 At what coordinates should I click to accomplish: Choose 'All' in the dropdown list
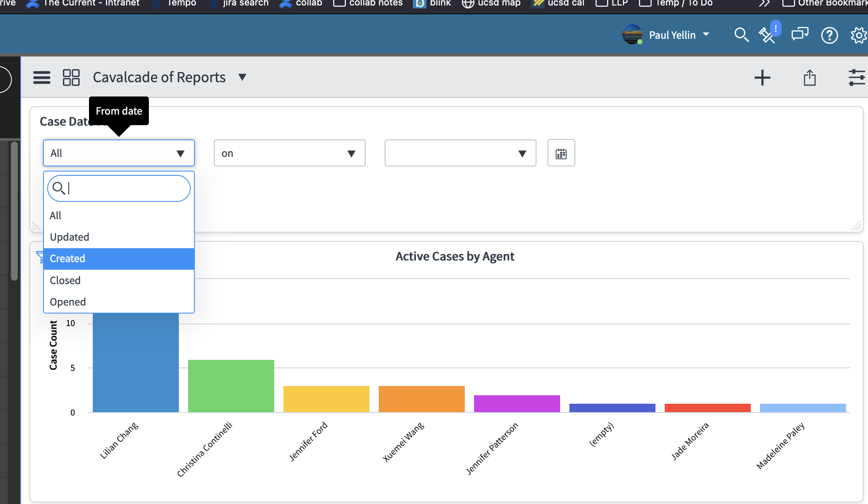pos(119,215)
